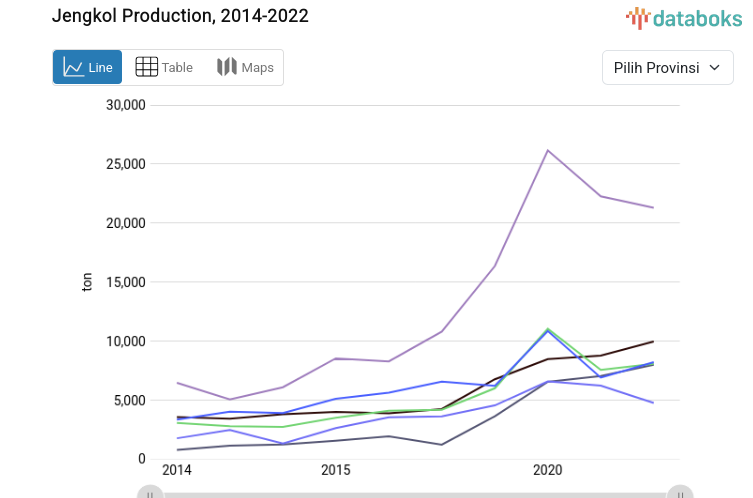Screen dimensions: 753x498
Task: Click the databoks logo bars icon
Action: [x=638, y=18]
